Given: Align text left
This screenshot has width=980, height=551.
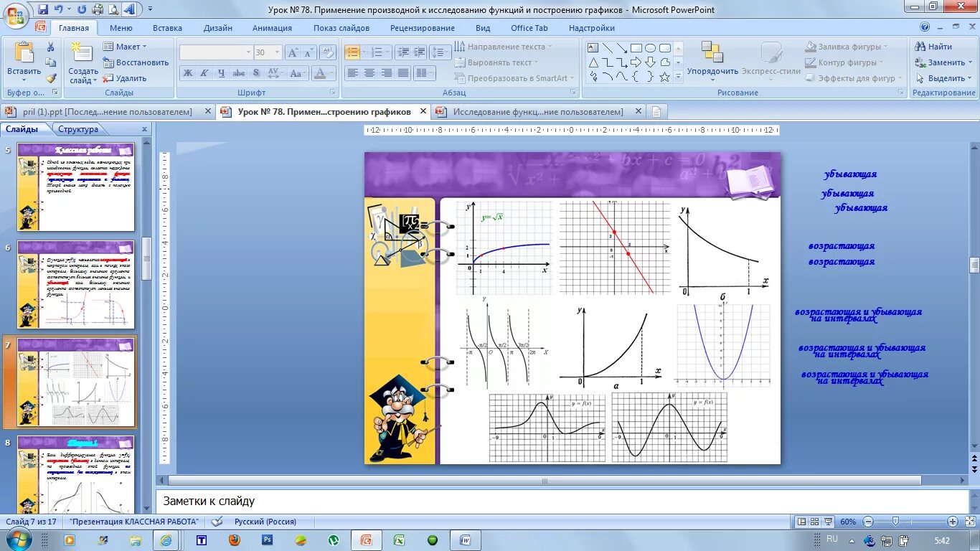Looking at the screenshot, I should 352,73.
